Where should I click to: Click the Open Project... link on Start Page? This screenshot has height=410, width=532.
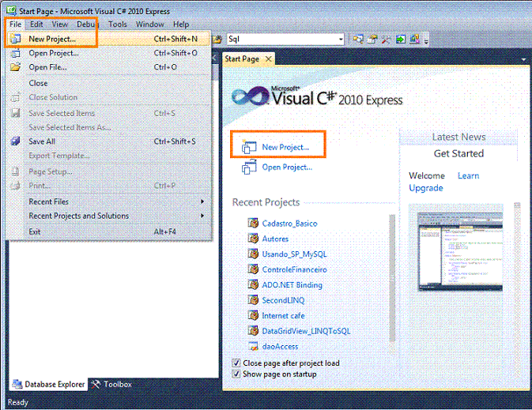(x=287, y=167)
